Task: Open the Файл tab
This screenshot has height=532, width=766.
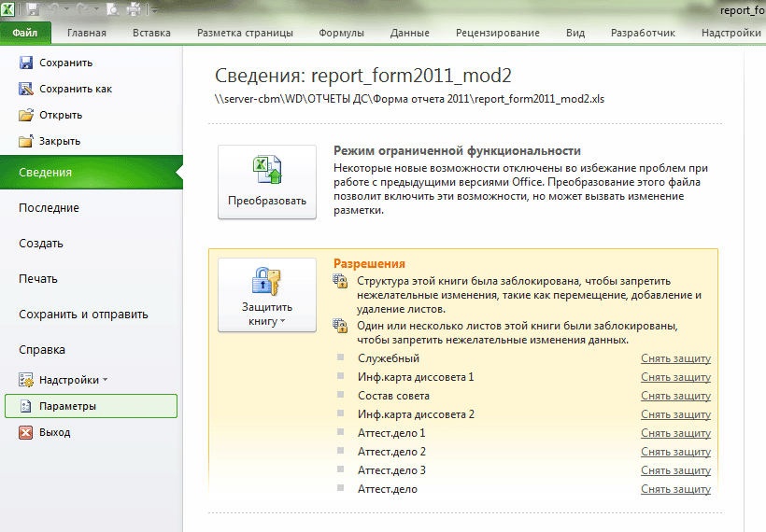Action: pos(25,33)
